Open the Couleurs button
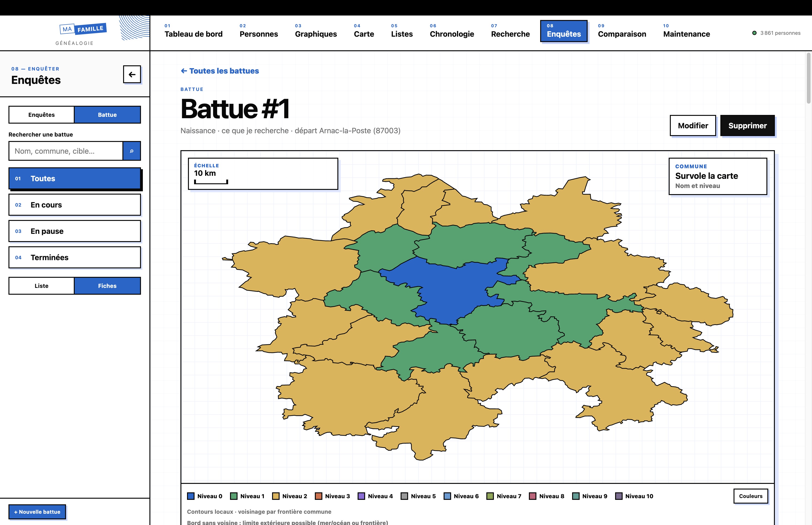The width and height of the screenshot is (812, 525). coord(751,496)
